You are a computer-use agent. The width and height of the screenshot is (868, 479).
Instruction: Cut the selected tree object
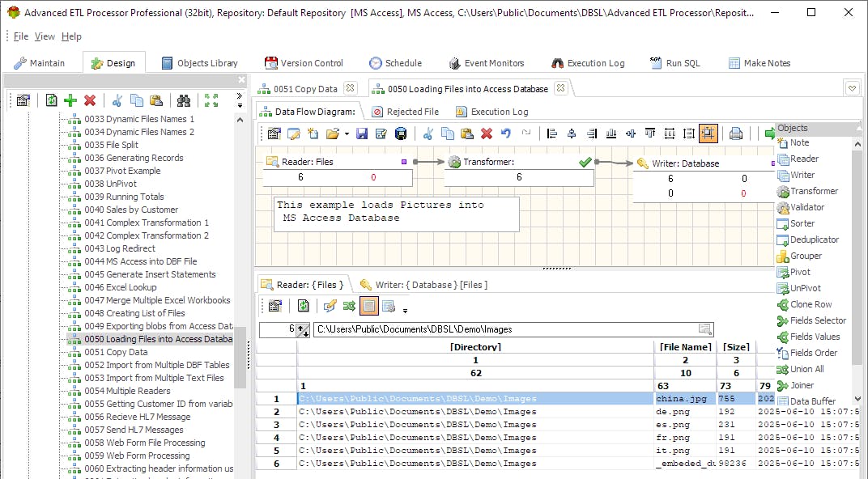[117, 100]
